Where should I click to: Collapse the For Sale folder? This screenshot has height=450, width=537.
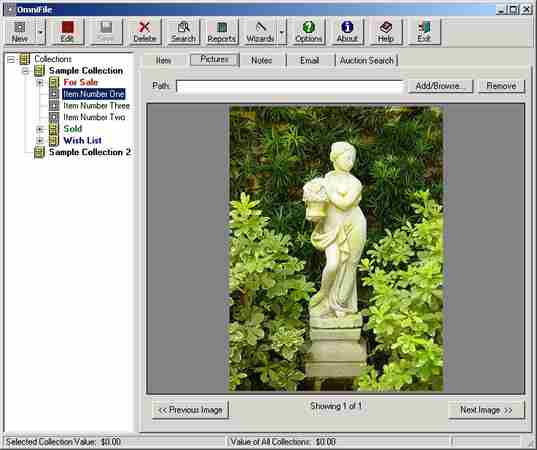40,83
